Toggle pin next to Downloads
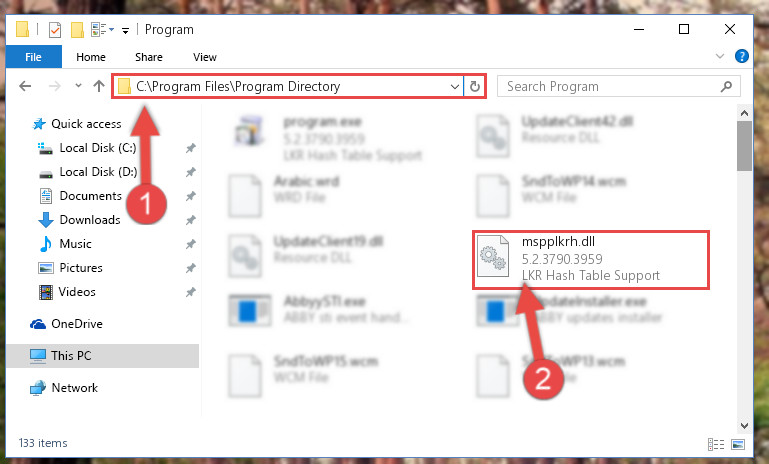The width and height of the screenshot is (769, 464). pyautogui.click(x=191, y=220)
